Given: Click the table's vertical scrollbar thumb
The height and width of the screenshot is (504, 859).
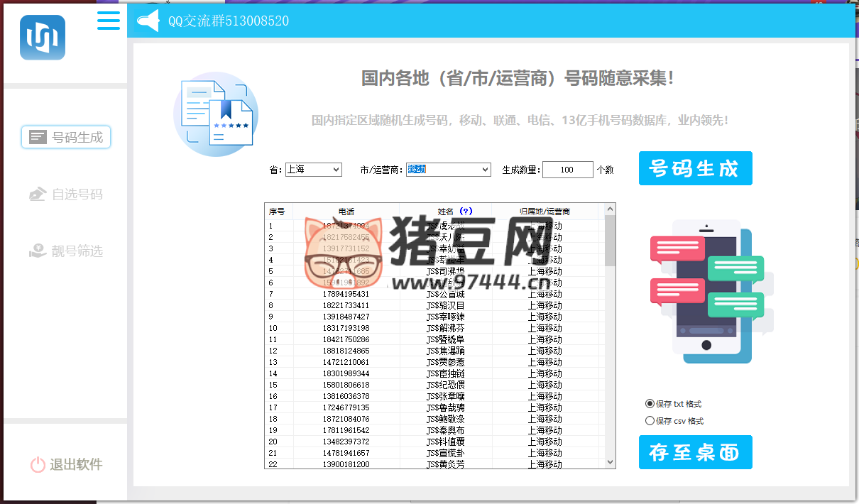Looking at the screenshot, I should coord(610,240).
